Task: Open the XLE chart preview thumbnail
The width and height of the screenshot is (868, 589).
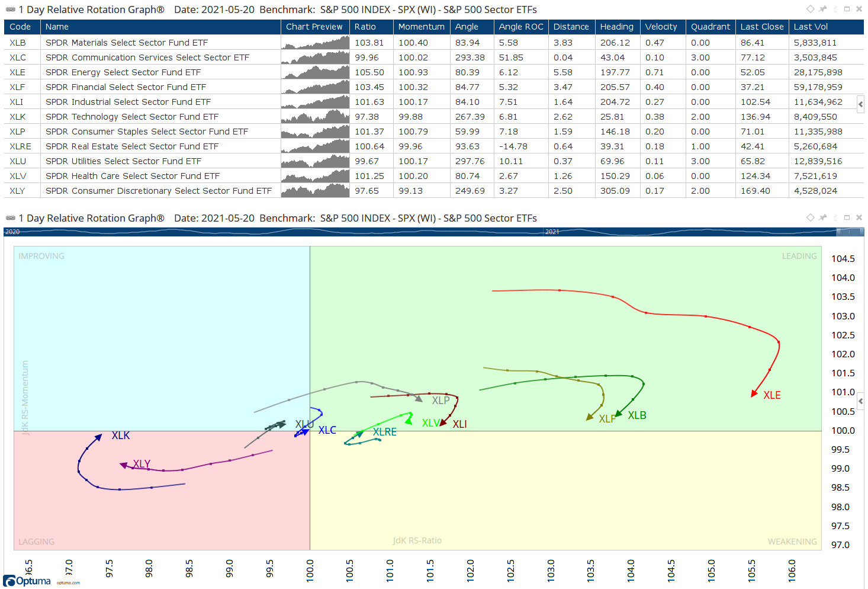Action: [x=315, y=72]
